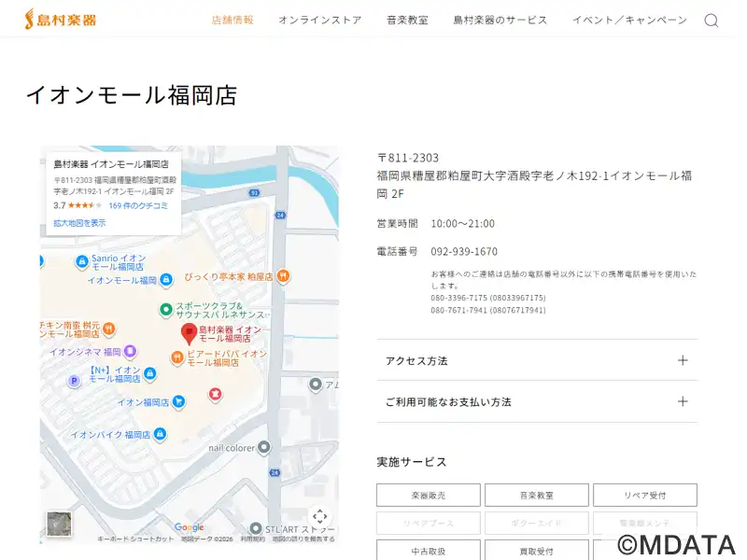Click 地図の誤りを報告する link

303,539
